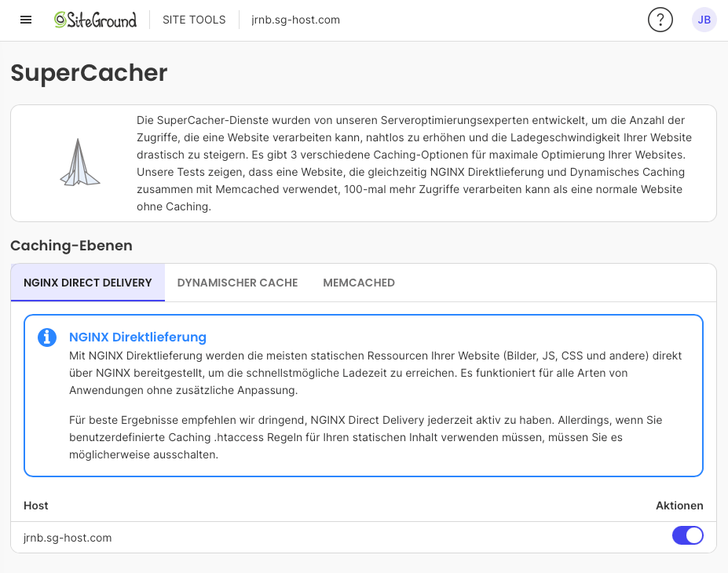Go to SITE TOOLS in header
Image resolution: width=728 pixels, height=573 pixels.
coord(194,20)
